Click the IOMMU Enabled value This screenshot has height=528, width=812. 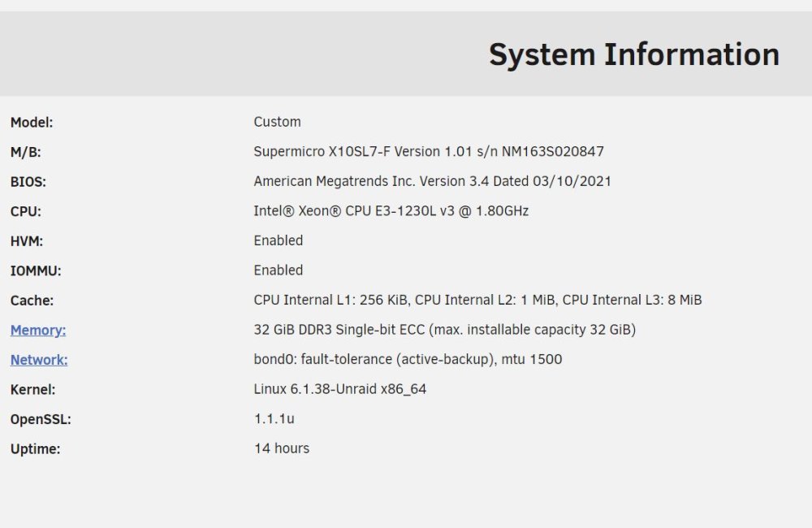tap(278, 270)
